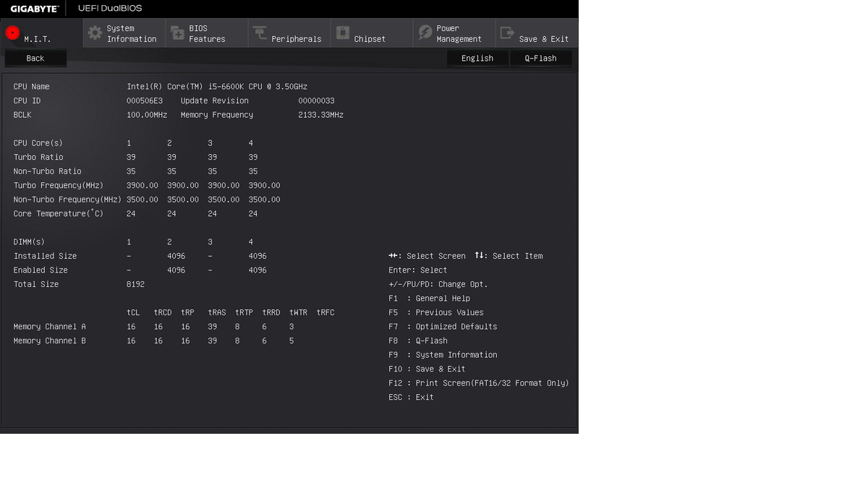Click the Power Management leaf icon
868x488 pixels.
pyautogui.click(x=425, y=33)
